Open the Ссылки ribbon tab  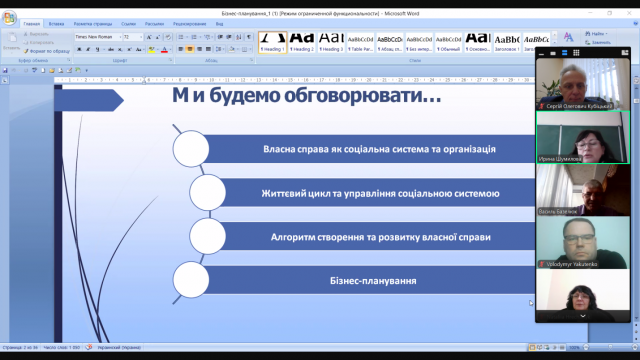(x=128, y=24)
